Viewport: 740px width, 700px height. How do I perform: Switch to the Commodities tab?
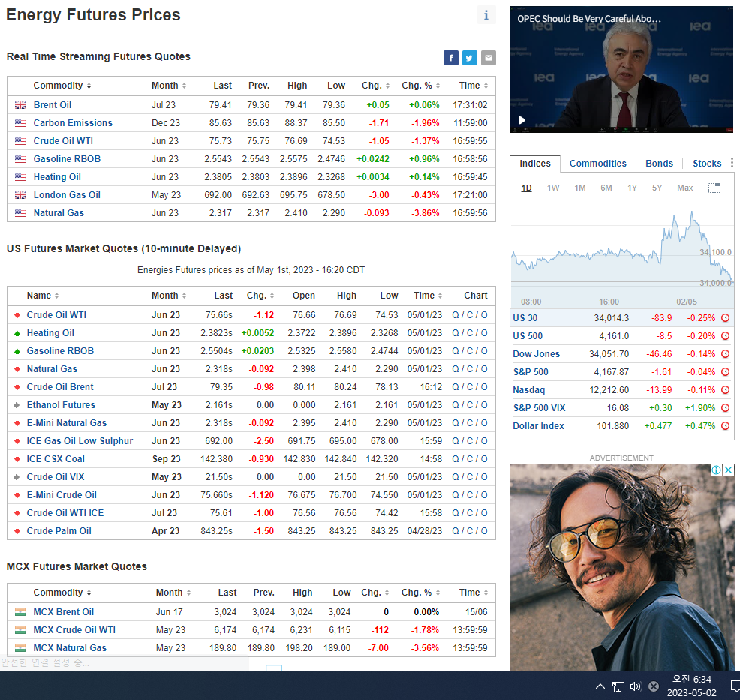(x=597, y=164)
